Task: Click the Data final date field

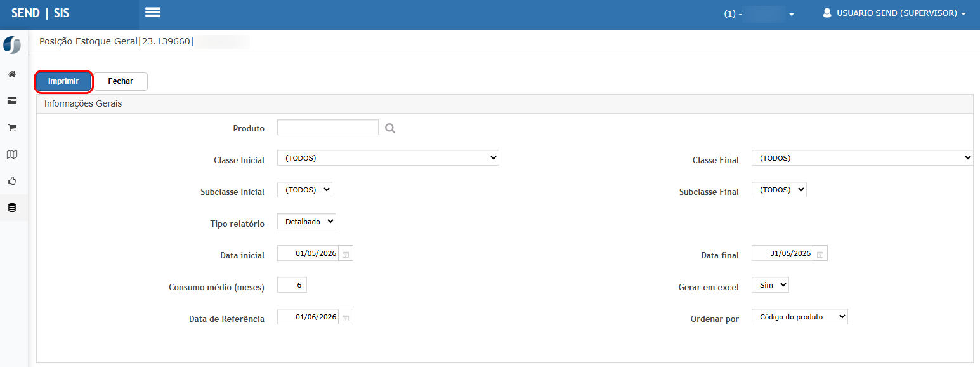Action: pyautogui.click(x=783, y=253)
